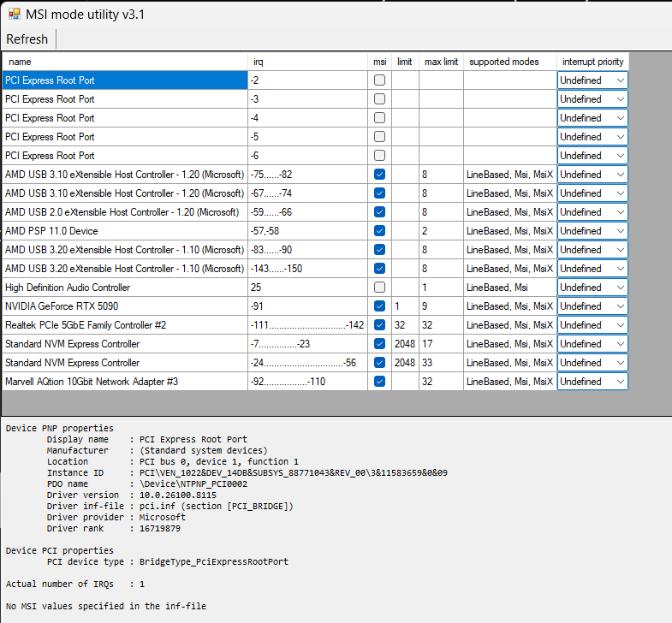Enable MSI for PCI Express Root Port irq -2

[379, 80]
